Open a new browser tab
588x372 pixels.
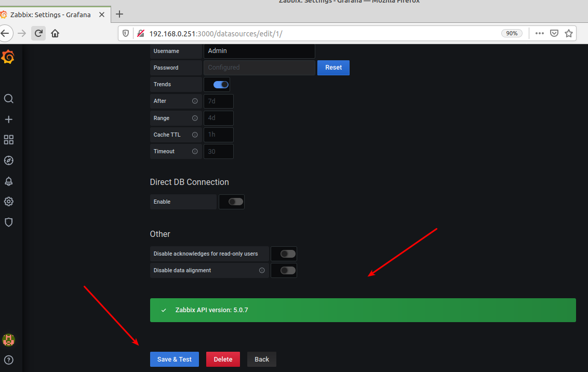point(119,14)
